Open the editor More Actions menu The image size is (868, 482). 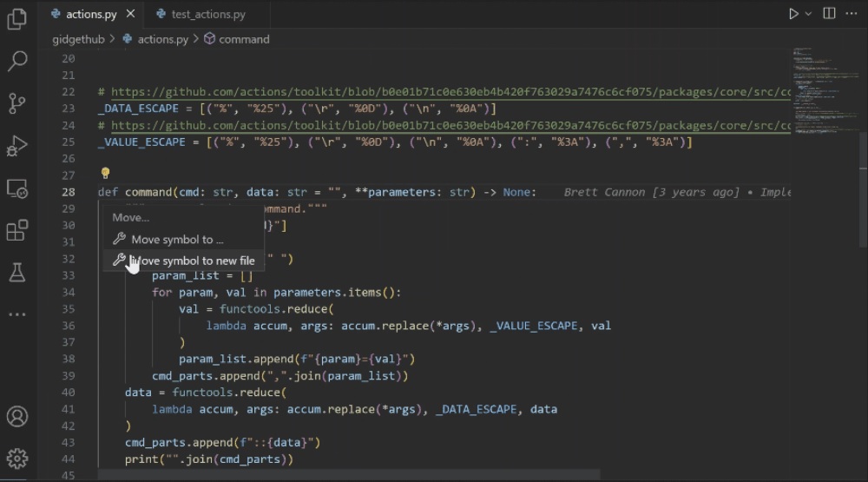coord(852,14)
